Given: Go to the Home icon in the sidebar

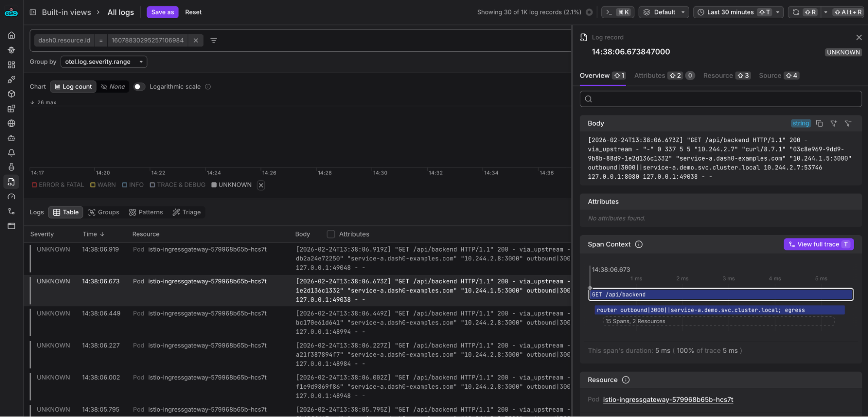Looking at the screenshot, I should 11,35.
